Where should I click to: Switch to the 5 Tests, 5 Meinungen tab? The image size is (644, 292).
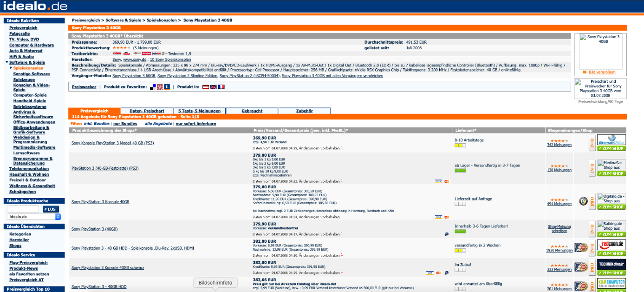click(x=199, y=111)
